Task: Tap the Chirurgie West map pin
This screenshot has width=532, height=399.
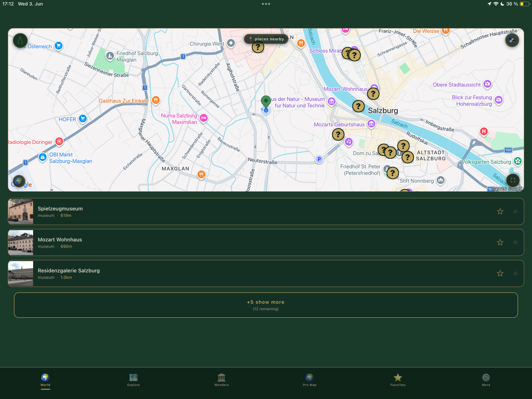Action: coord(231,44)
